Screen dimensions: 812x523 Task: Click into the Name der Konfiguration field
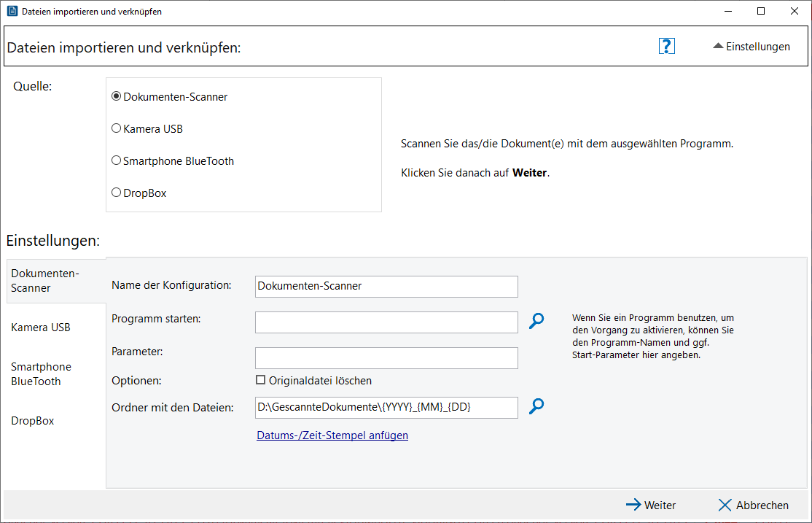point(386,286)
